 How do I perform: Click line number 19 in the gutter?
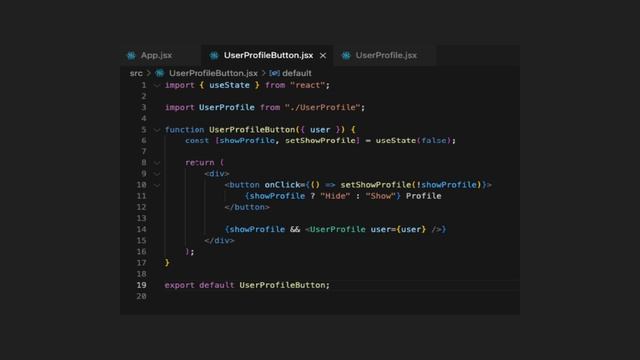[x=141, y=285]
